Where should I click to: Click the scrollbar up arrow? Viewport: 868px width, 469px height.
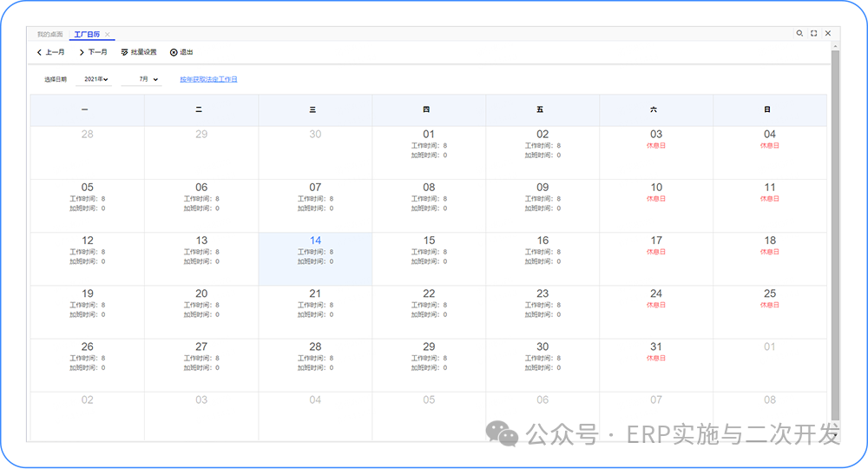835,45
